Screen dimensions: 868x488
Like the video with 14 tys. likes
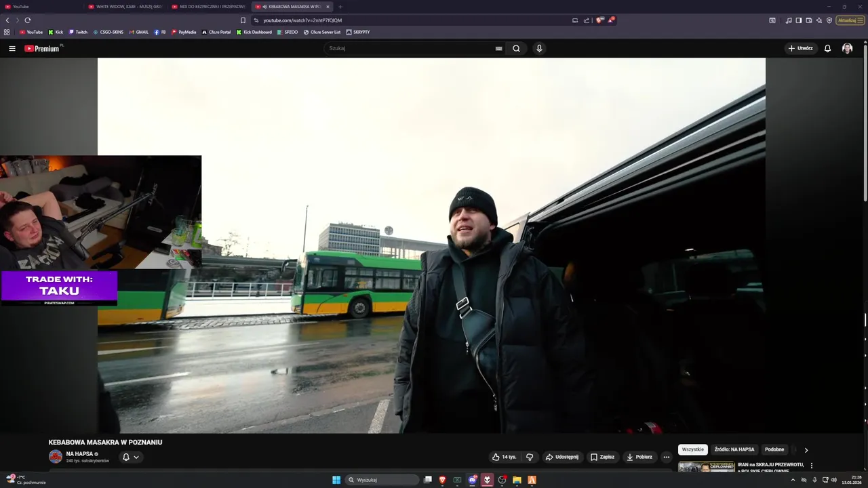tap(505, 457)
